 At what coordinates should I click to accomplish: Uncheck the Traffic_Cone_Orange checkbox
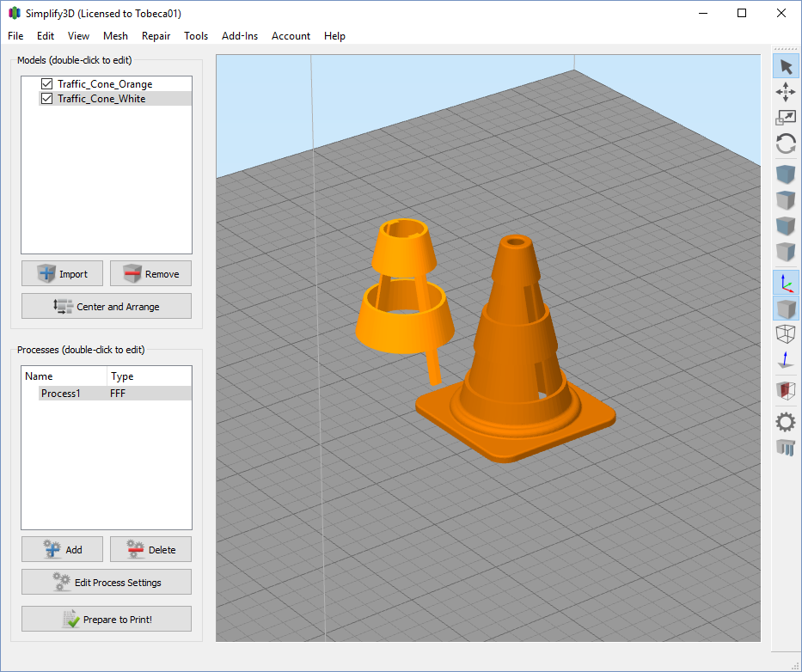(x=47, y=84)
